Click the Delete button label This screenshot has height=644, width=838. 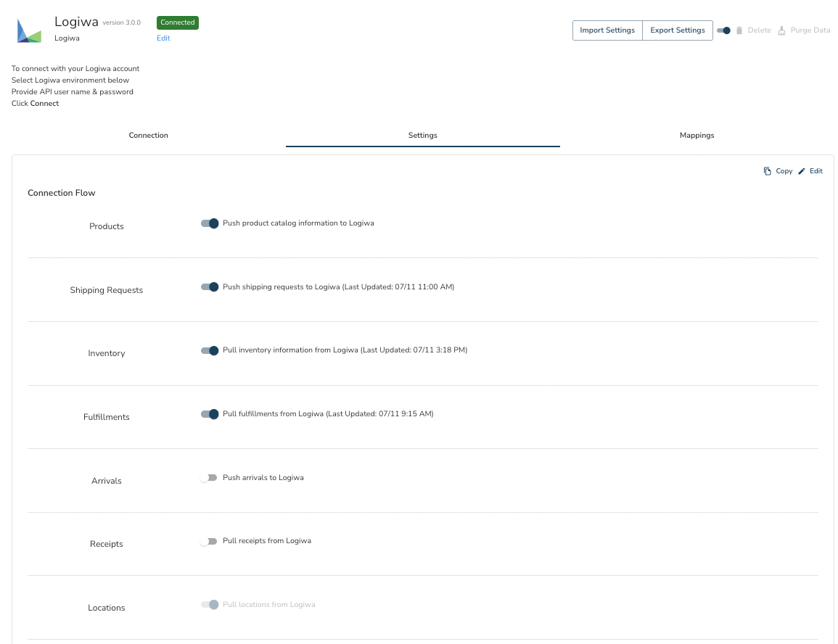tap(760, 30)
